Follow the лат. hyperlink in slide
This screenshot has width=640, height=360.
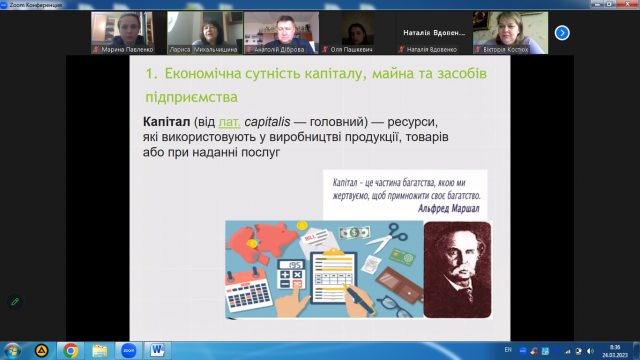(229, 122)
